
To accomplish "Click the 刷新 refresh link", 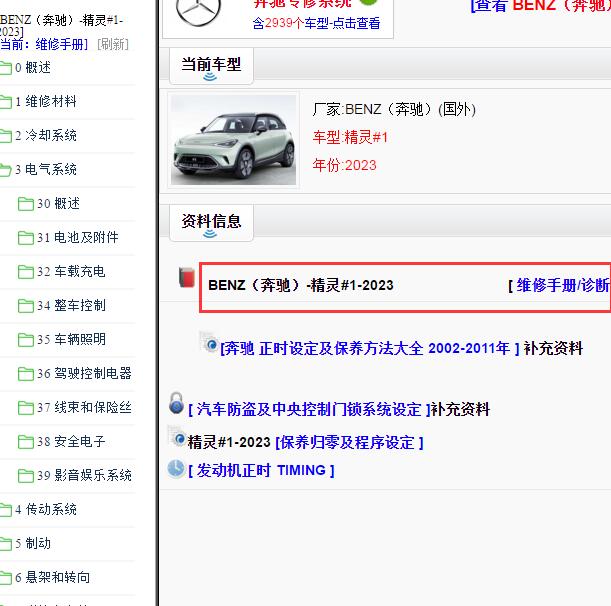I will (113, 44).
